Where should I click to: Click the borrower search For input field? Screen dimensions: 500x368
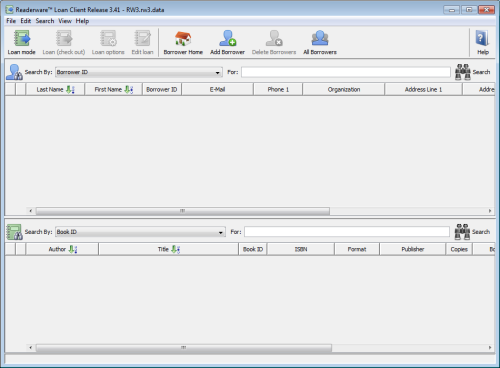(x=346, y=72)
